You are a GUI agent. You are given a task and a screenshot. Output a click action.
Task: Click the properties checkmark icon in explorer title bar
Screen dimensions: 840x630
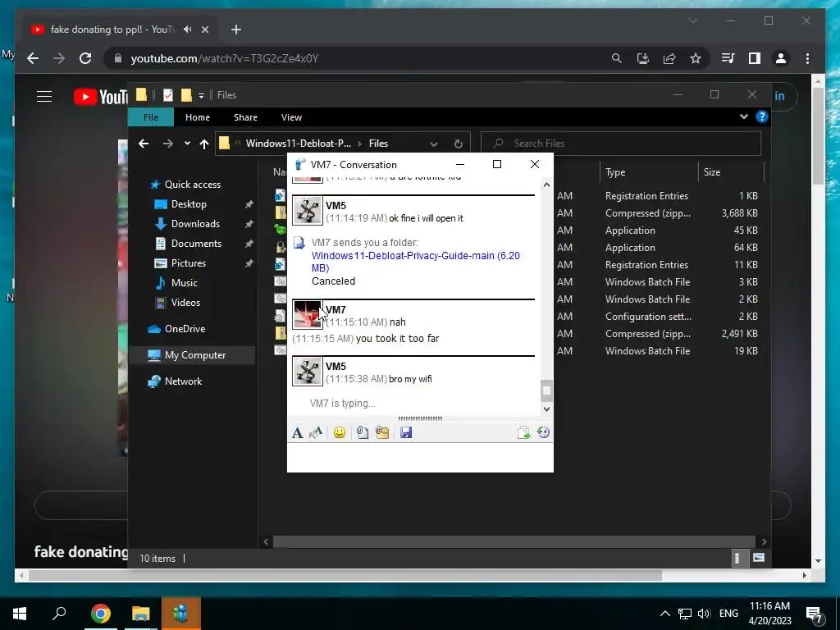(167, 95)
